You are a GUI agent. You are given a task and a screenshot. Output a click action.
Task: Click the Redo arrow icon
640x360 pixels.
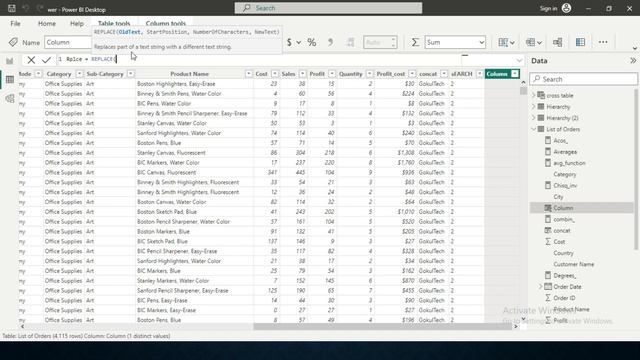[39, 8]
